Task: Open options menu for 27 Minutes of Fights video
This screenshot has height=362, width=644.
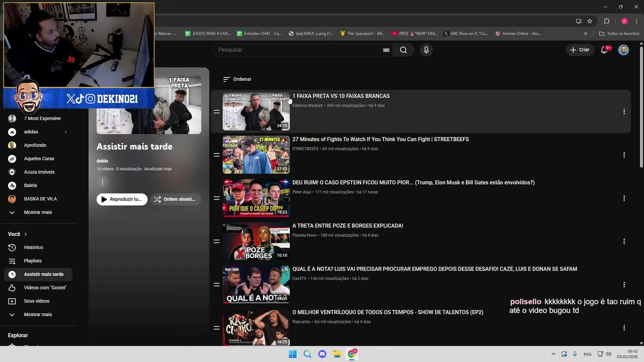Action: tap(624, 155)
